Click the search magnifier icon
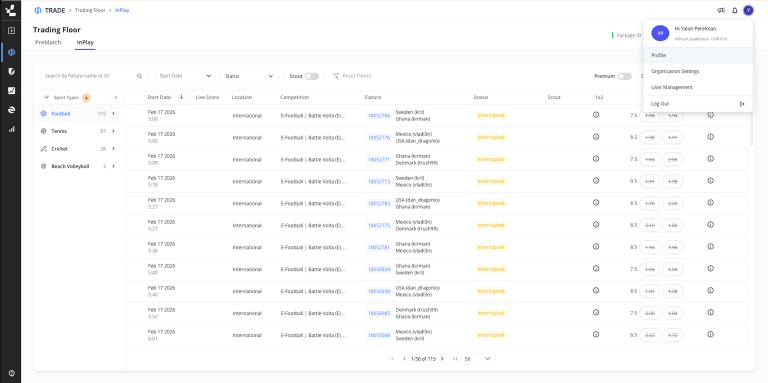Image resolution: width=768 pixels, height=383 pixels. pyautogui.click(x=140, y=76)
